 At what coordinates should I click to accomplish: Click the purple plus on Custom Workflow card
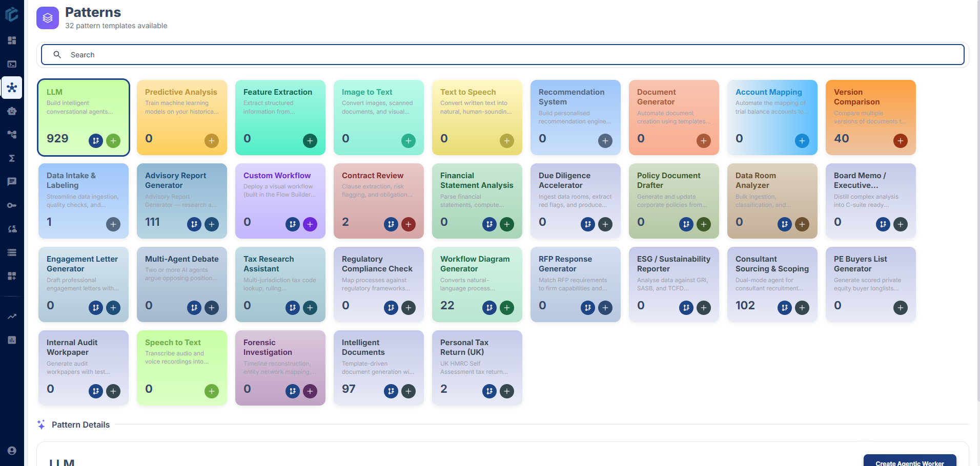(x=310, y=224)
